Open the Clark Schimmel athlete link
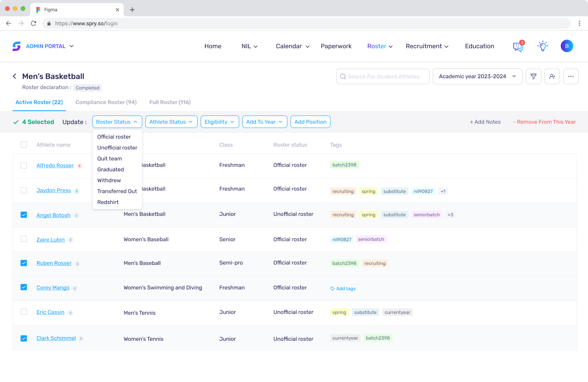Viewport: 588px width, 382px height. point(56,338)
